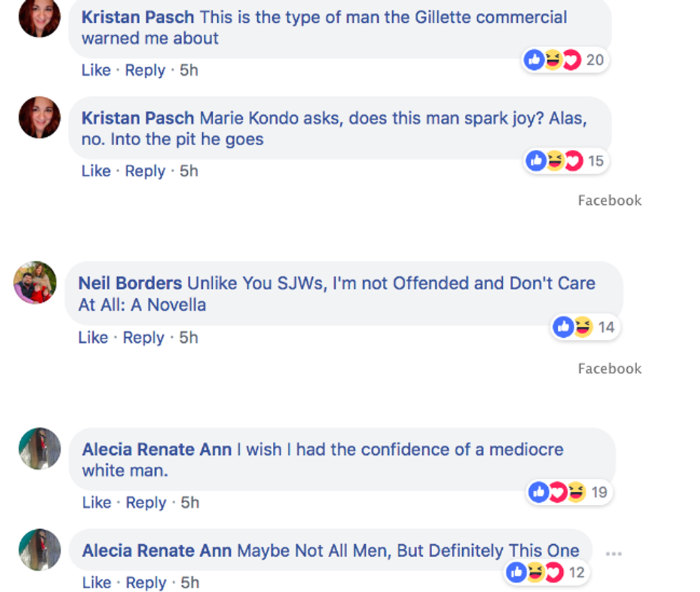Screen dimensions: 700x592
Task: Click Alecia Renate Ann's name on last comment
Action: pos(156,551)
